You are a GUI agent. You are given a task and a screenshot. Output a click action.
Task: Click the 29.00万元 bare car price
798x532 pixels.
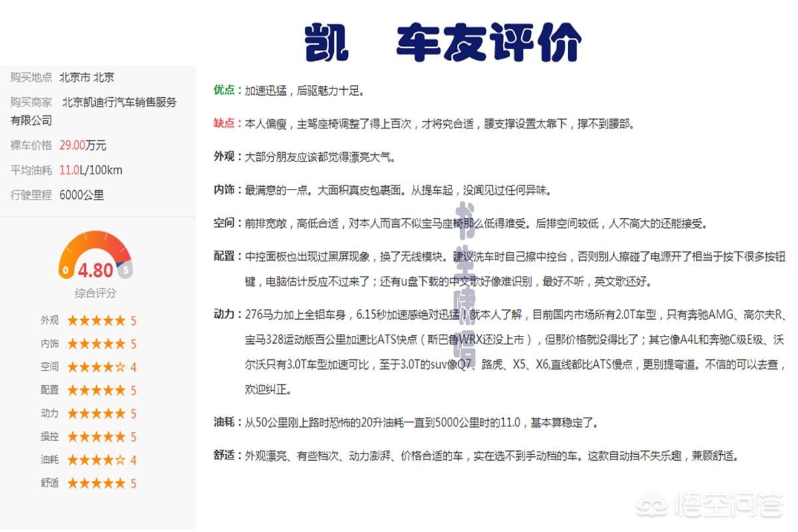[82, 145]
